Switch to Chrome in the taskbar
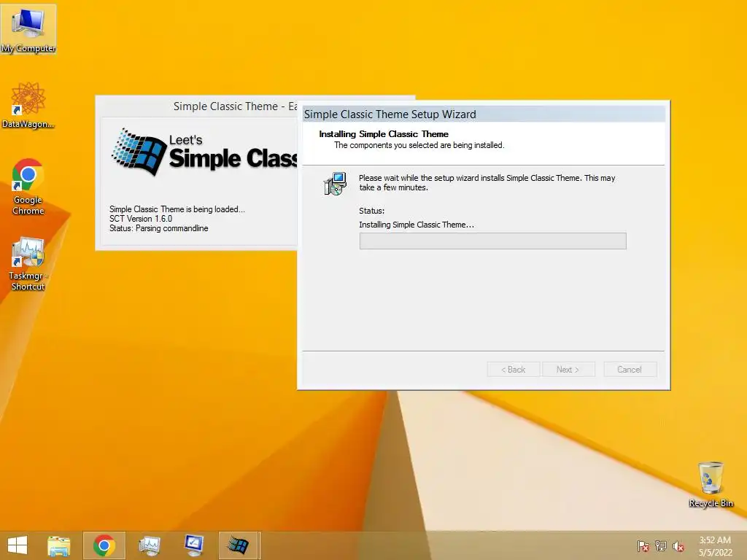 [x=104, y=545]
